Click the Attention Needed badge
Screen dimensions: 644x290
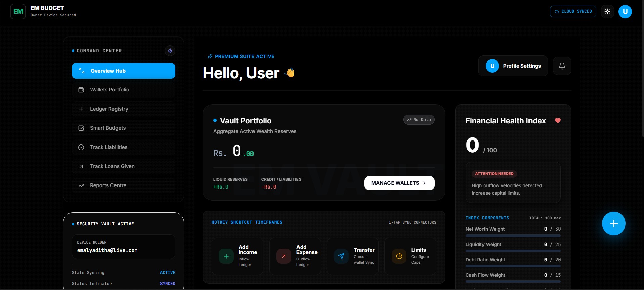point(494,174)
